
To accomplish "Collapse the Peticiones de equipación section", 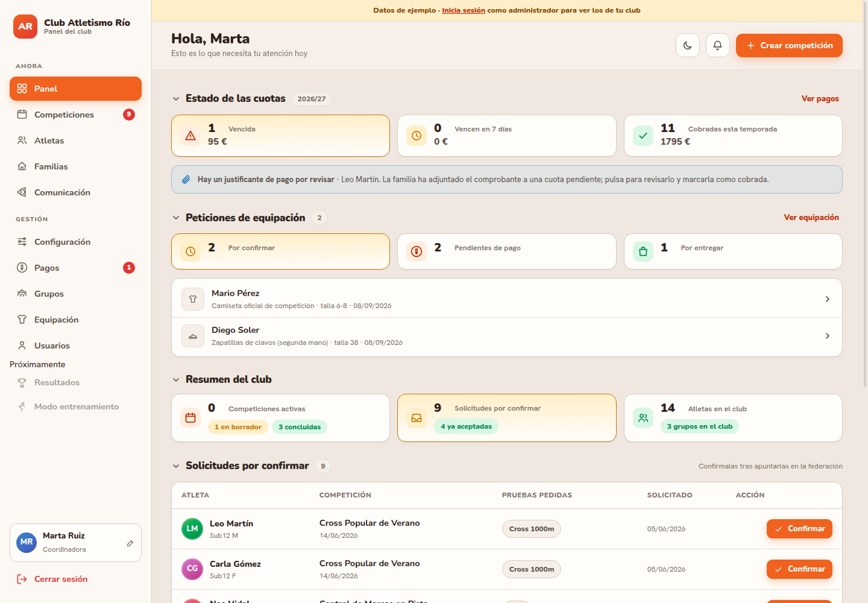I will 176,218.
